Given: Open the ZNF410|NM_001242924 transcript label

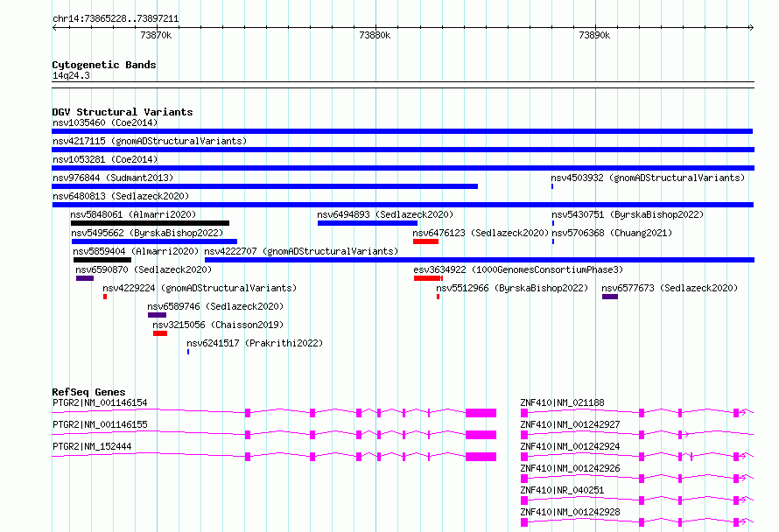Looking at the screenshot, I should tap(571, 446).
